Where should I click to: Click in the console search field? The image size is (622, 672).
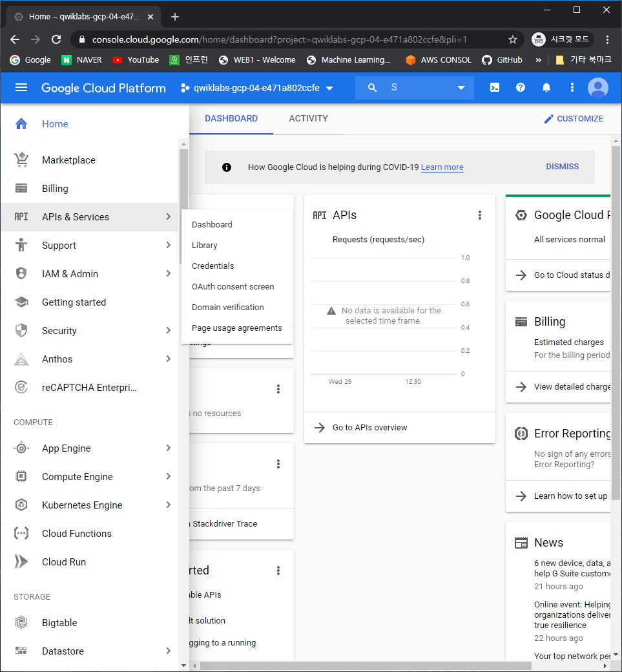click(414, 87)
